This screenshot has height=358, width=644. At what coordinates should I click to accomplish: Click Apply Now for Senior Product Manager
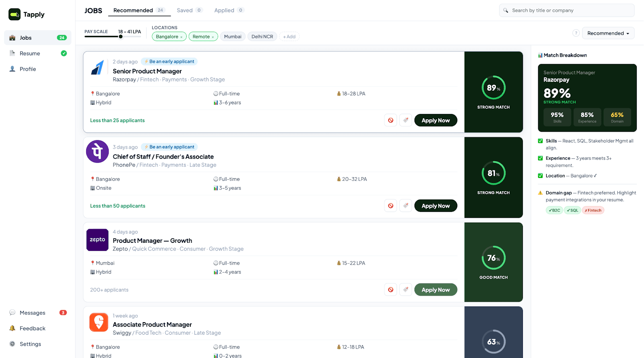[436, 120]
